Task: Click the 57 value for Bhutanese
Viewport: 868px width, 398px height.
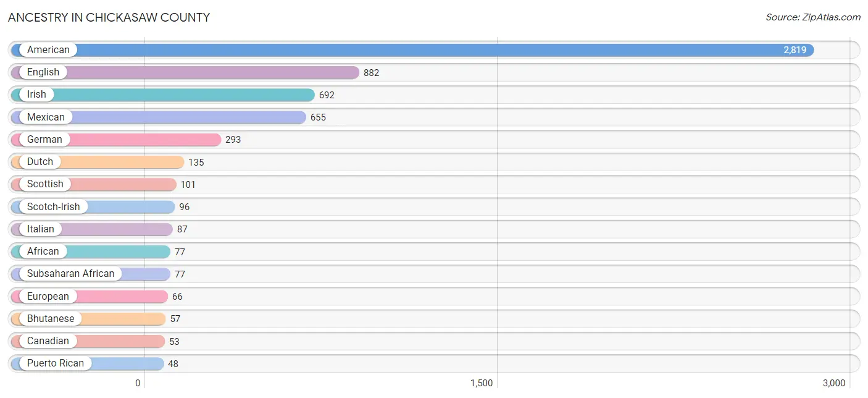Action: pos(175,319)
